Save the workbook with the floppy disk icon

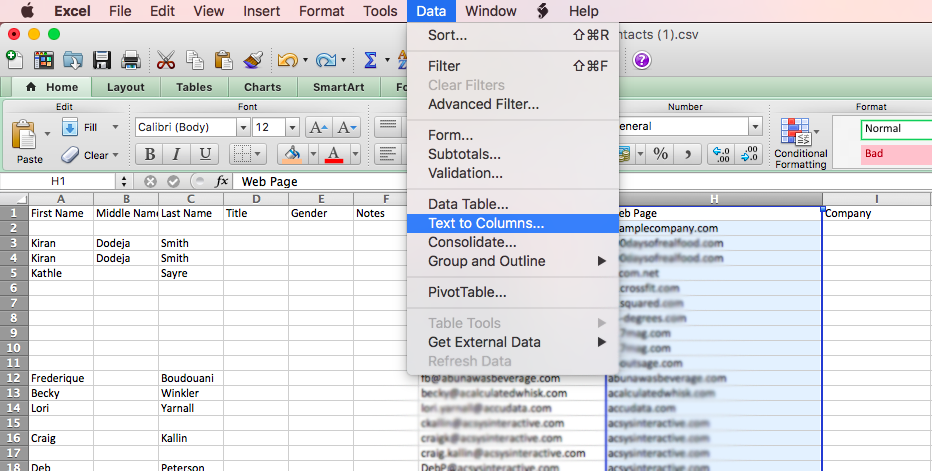(x=102, y=60)
